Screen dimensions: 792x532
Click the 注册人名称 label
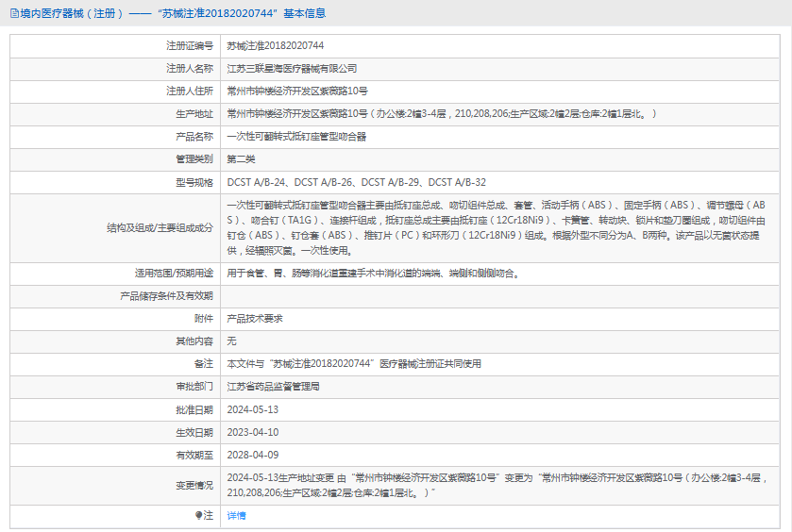[190, 68]
